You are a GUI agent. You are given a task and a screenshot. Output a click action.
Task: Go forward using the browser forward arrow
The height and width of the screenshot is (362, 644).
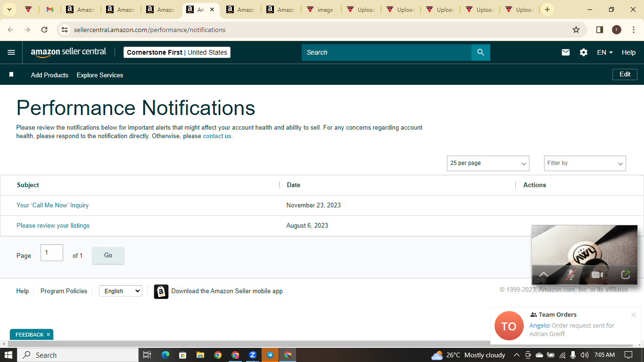coord(27,30)
